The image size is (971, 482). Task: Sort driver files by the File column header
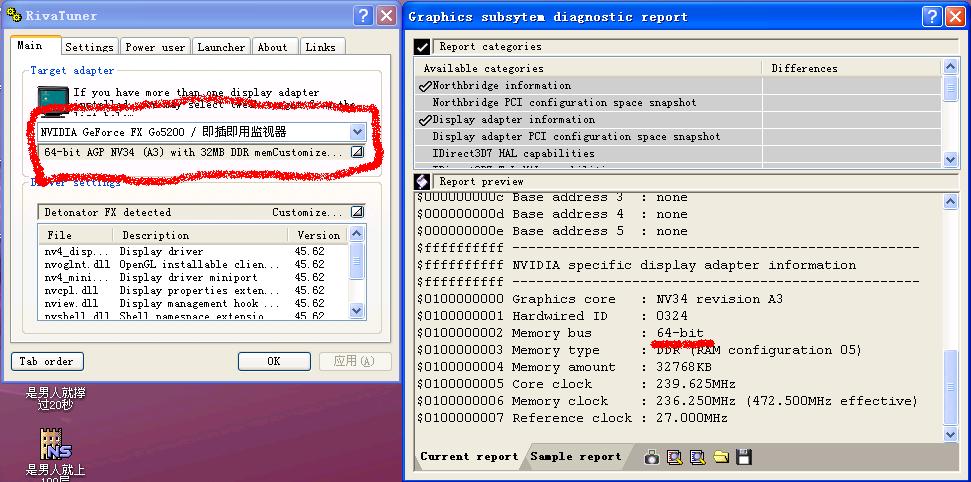coord(76,235)
